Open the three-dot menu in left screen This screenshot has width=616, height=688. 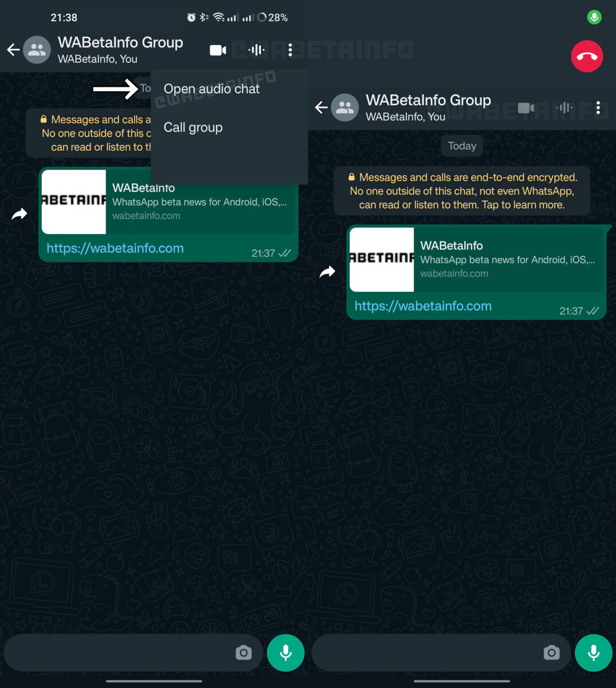tap(291, 50)
